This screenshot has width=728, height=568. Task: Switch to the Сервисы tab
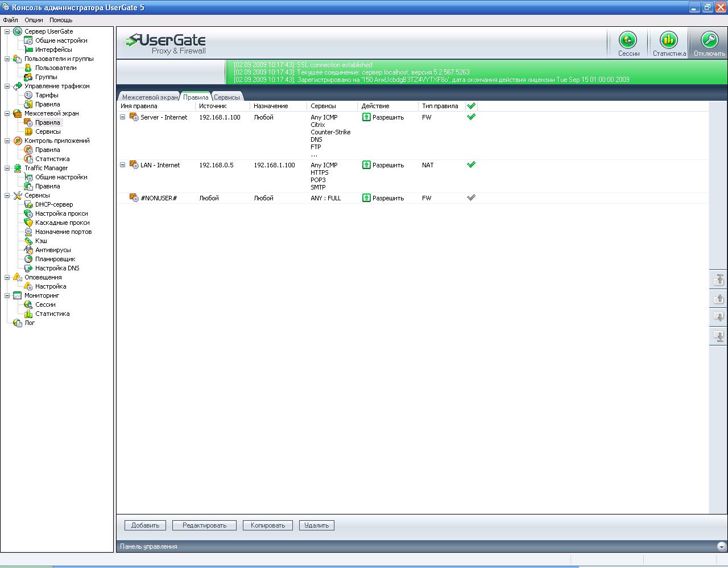coord(227,97)
